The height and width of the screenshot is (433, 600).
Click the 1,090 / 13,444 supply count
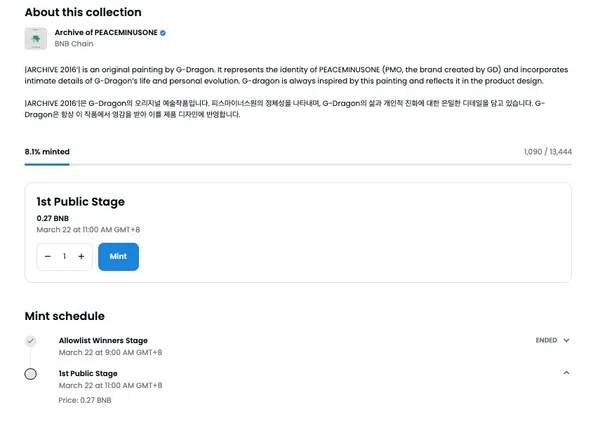(x=547, y=152)
